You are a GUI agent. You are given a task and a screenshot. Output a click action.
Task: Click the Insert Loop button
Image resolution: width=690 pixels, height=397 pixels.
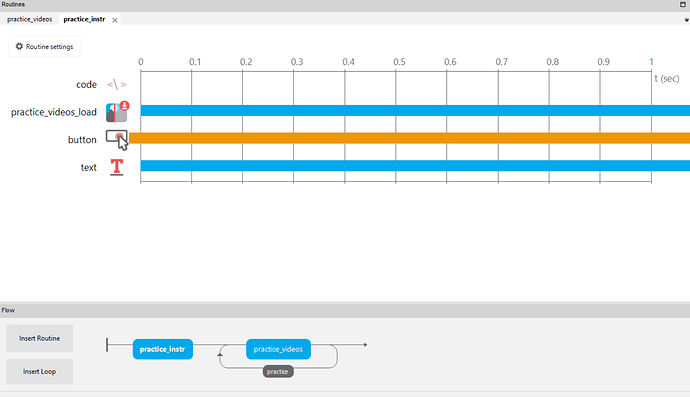[x=40, y=371]
